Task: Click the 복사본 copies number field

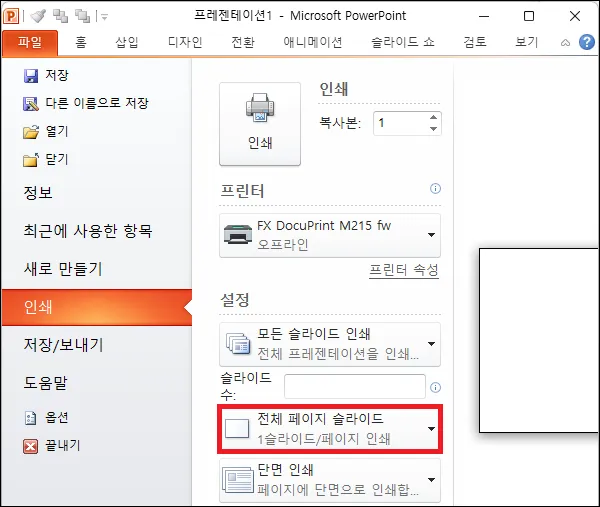Action: tap(401, 123)
